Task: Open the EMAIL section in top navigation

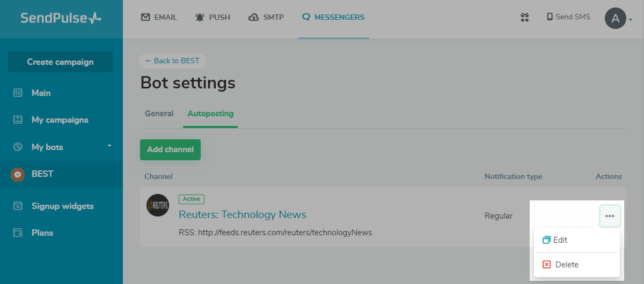Action: 159,17
